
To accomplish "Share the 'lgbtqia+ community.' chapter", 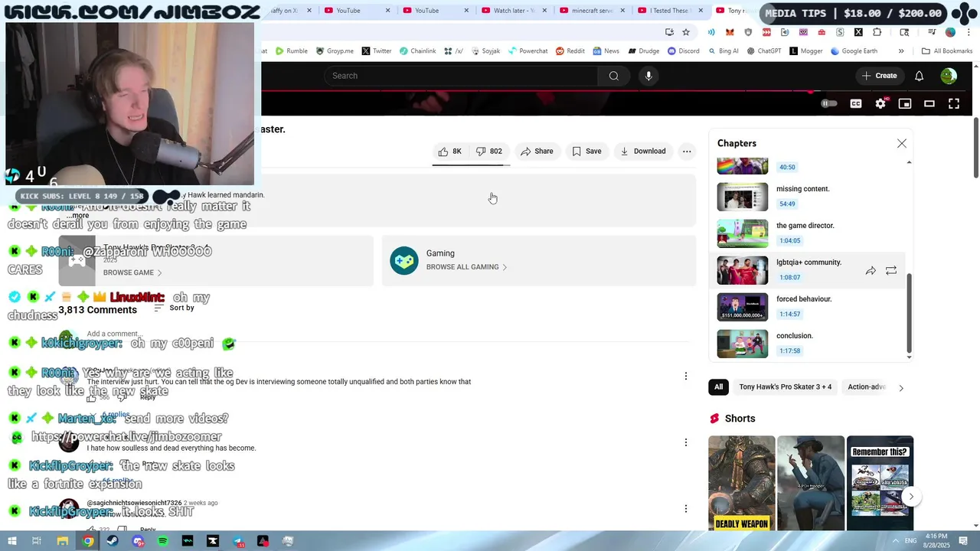I will pos(871,271).
